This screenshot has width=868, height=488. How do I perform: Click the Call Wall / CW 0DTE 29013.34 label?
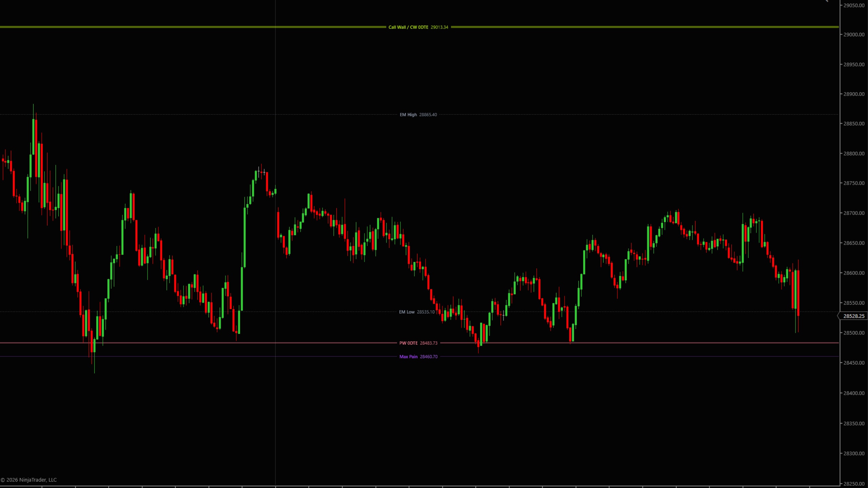418,27
